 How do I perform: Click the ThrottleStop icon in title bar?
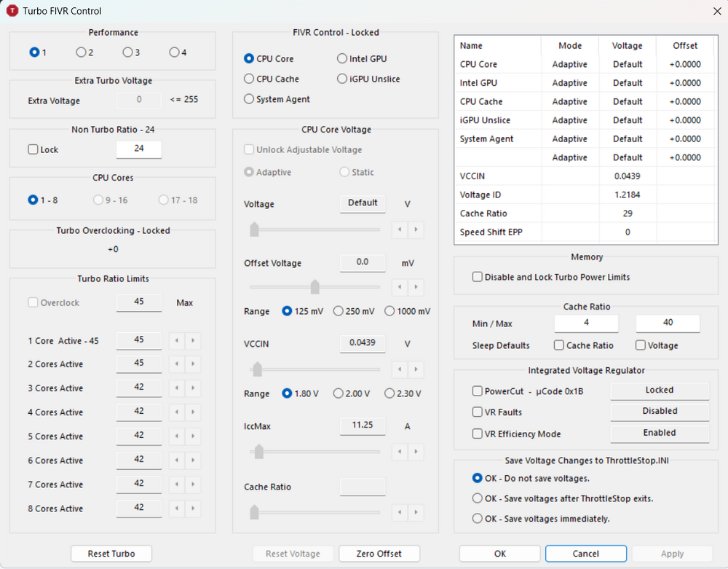tap(12, 11)
